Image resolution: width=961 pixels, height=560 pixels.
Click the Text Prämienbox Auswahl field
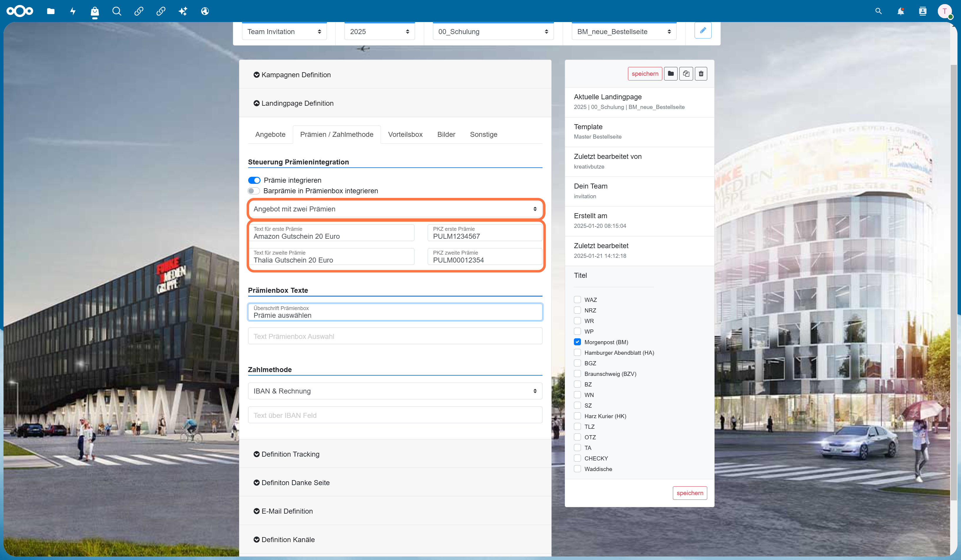click(x=395, y=336)
